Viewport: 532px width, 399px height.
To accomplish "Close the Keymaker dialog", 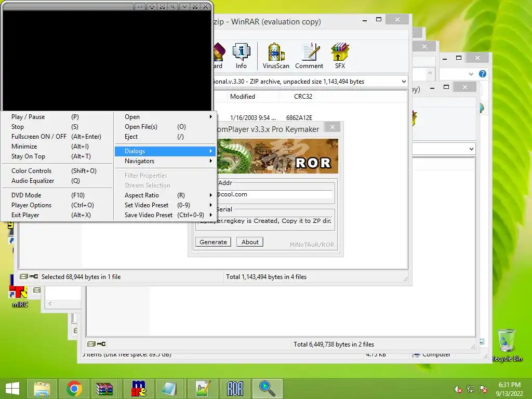I will [x=332, y=127].
